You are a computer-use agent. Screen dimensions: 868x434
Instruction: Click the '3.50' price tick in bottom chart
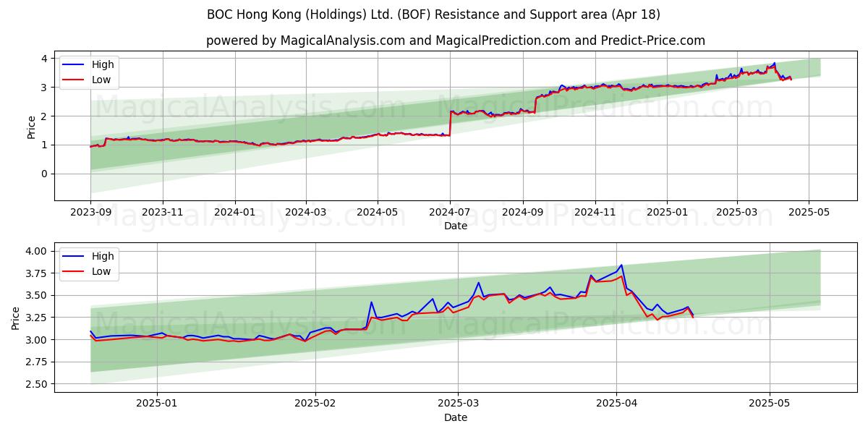pyautogui.click(x=36, y=295)
